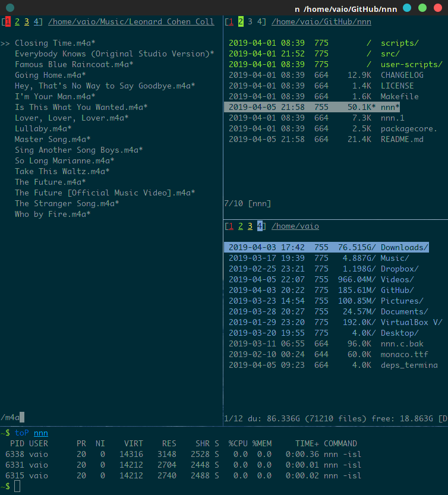Select Everybody Knows (Original Studio Version) track
This screenshot has width=448, height=495.
[x=114, y=53]
